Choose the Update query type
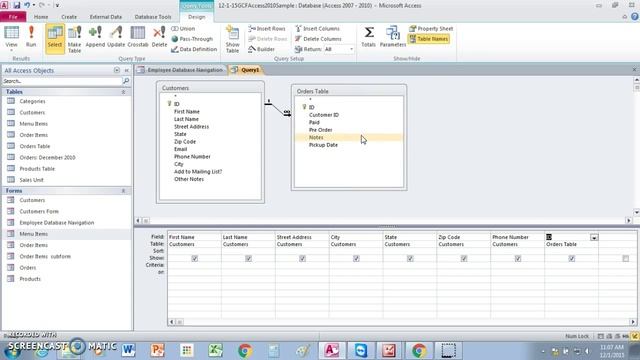 (x=116, y=37)
